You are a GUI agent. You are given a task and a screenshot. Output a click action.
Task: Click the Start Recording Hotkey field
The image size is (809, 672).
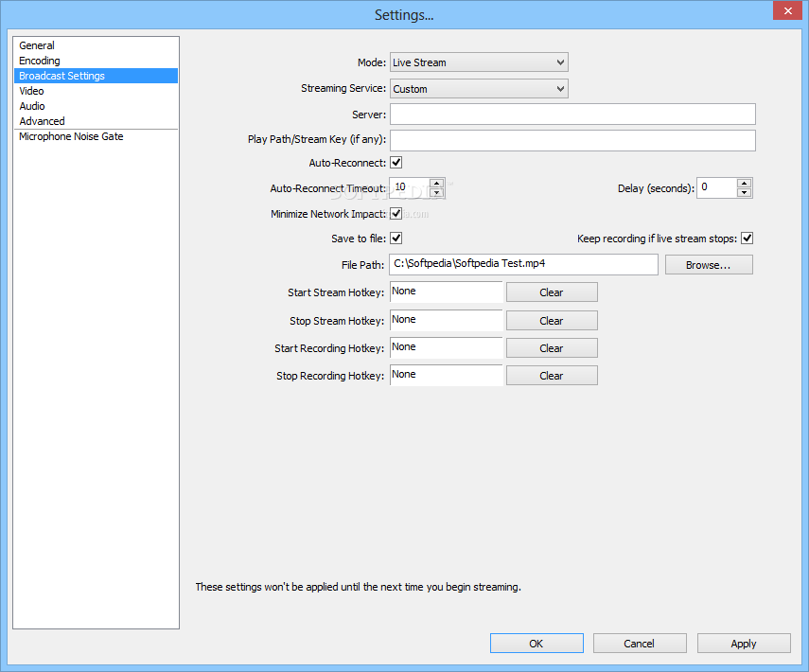point(447,348)
